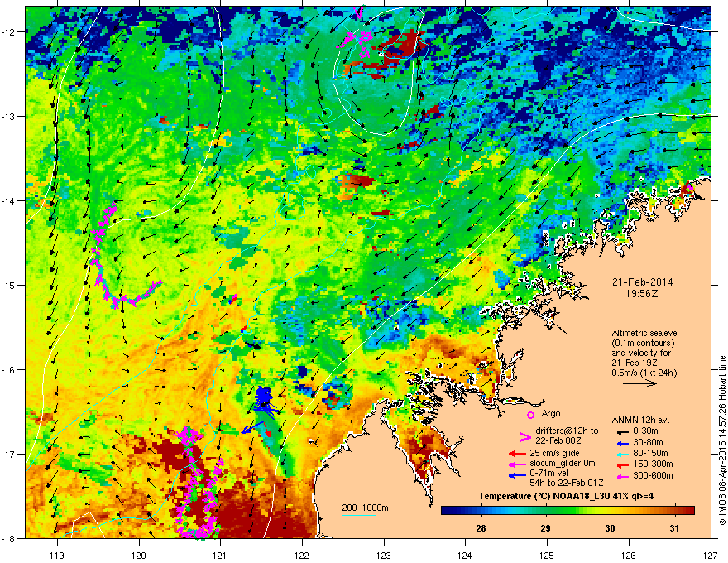Click the black ANMN 0-30m legend arrow
This screenshot has height=563, width=728.
622,432
